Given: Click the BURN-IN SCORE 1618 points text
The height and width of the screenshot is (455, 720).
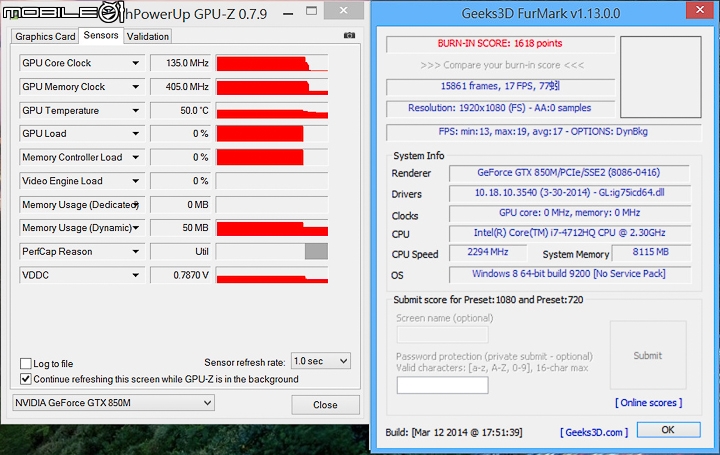Looking at the screenshot, I should (x=500, y=44).
